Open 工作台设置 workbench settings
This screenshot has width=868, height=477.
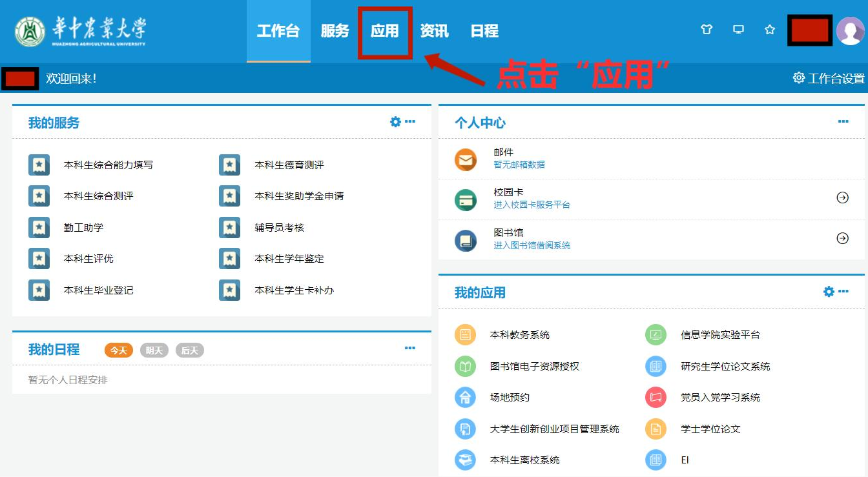[829, 78]
